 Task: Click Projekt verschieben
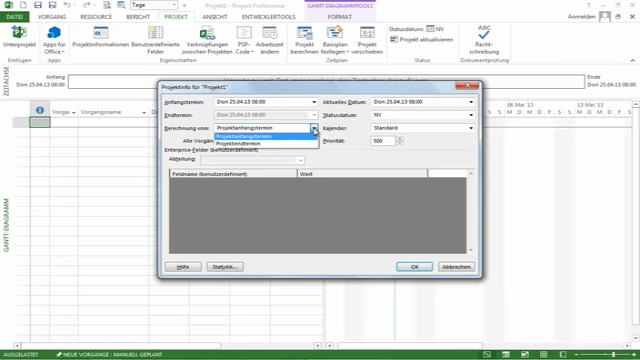[x=367, y=40]
